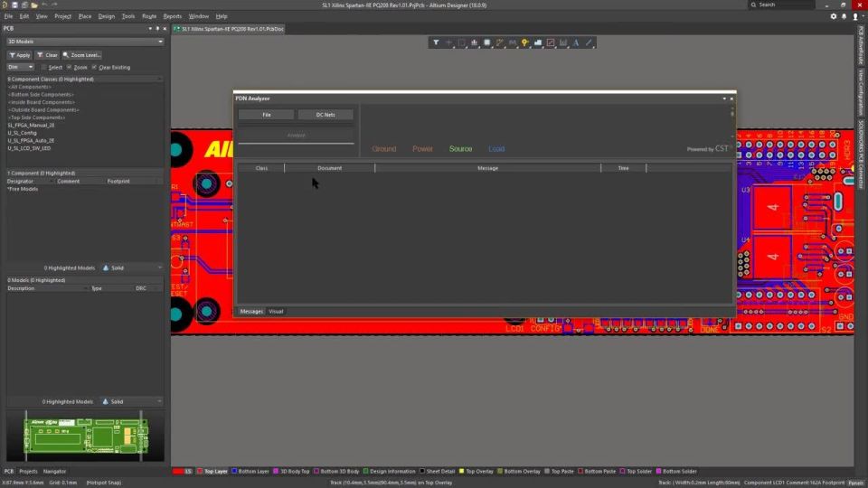The image size is (868, 488).
Task: Select the Place Component chip icon
Action: click(x=487, y=42)
